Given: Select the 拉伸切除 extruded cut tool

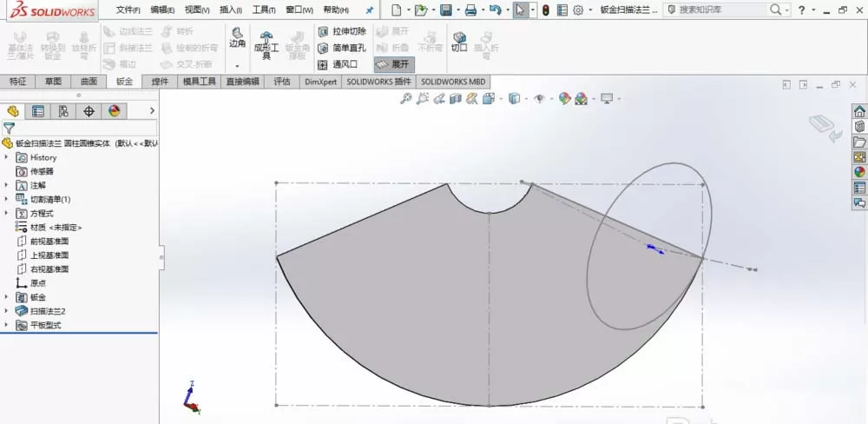Looking at the screenshot, I should (341, 31).
